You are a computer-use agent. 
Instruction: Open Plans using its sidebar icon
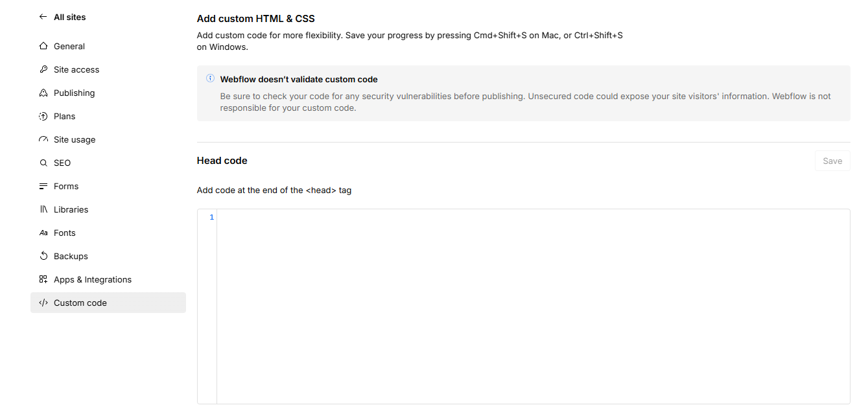43,116
